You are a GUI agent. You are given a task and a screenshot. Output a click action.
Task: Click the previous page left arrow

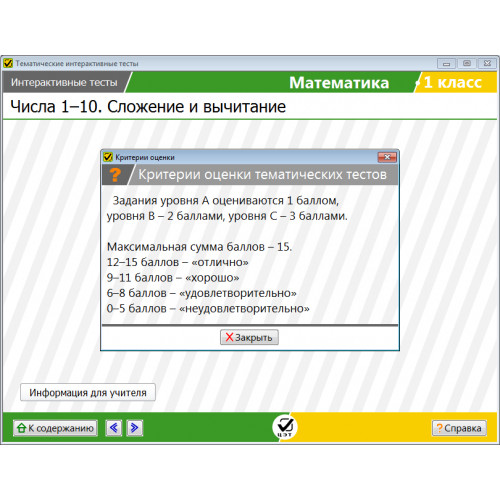114,428
